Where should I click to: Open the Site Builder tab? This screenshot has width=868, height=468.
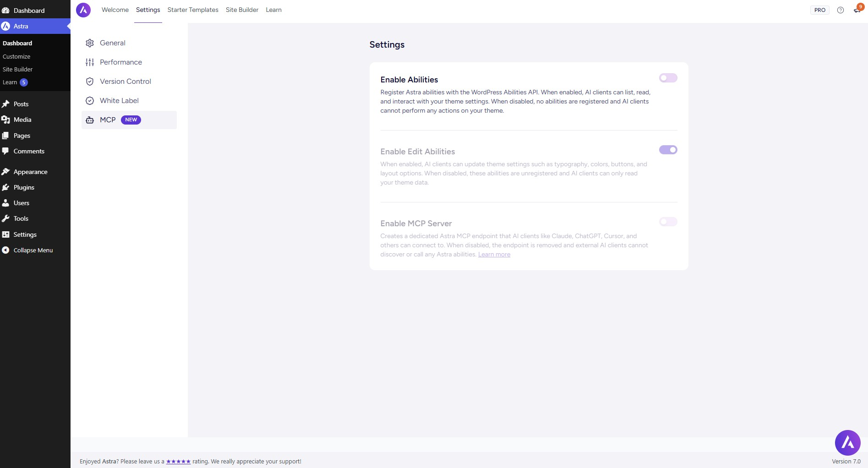coord(242,10)
